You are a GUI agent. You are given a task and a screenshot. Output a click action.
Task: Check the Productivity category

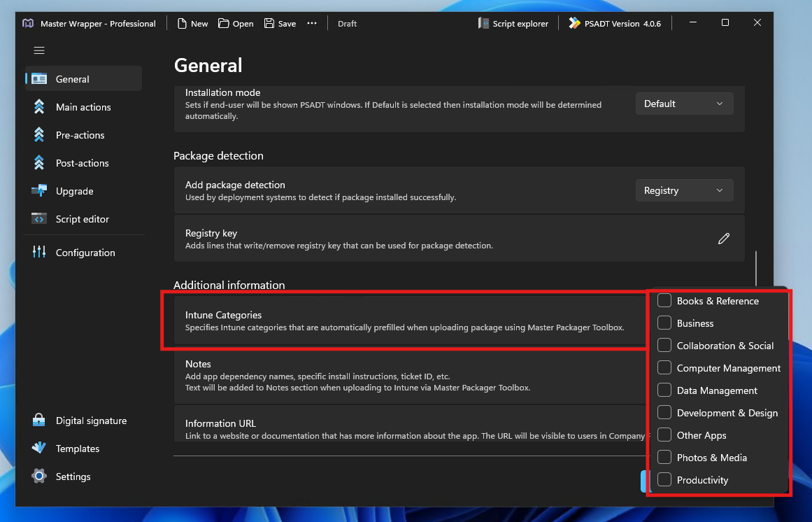point(664,479)
